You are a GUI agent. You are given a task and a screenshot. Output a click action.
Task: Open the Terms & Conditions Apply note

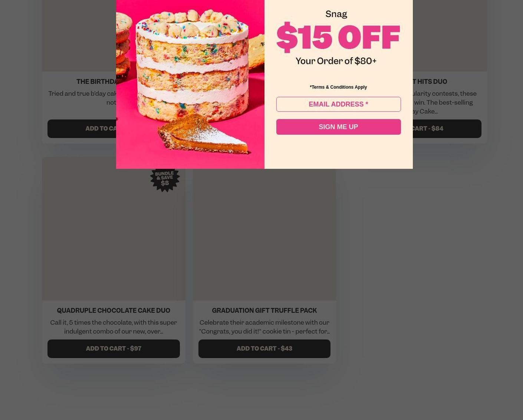click(338, 87)
